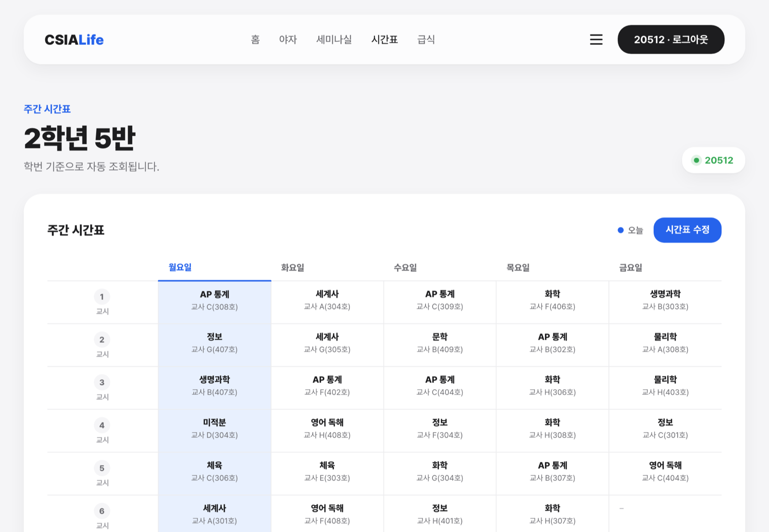The width and height of the screenshot is (769, 532).
Task: Select Monday 생명과학 교사 B(407호) cell
Action: 214,388
